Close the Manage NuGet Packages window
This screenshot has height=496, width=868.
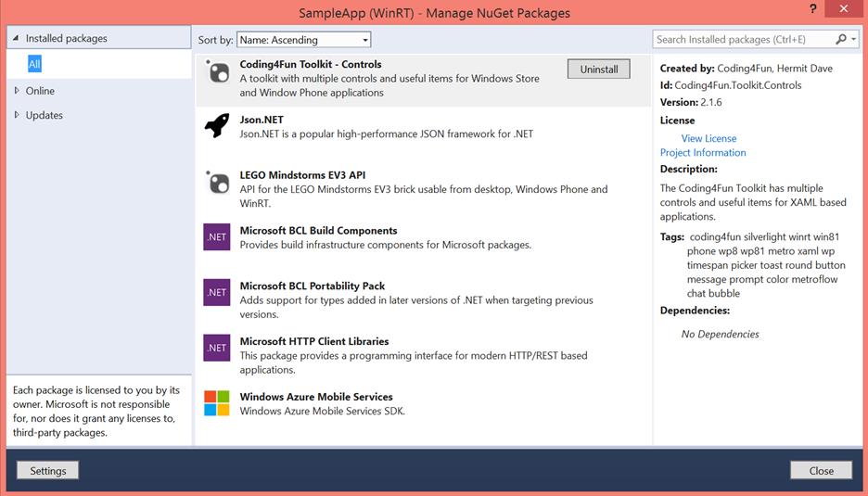844,9
